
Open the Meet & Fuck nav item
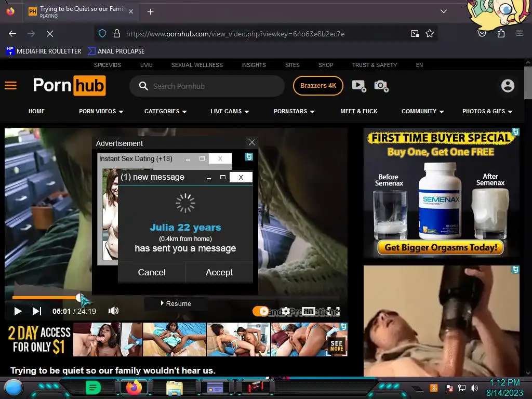[x=358, y=111]
